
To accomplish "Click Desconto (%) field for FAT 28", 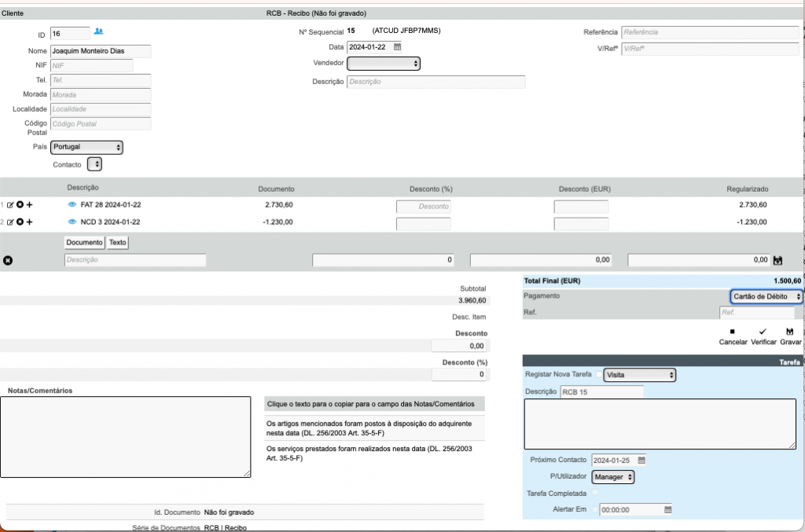I will [x=424, y=207].
